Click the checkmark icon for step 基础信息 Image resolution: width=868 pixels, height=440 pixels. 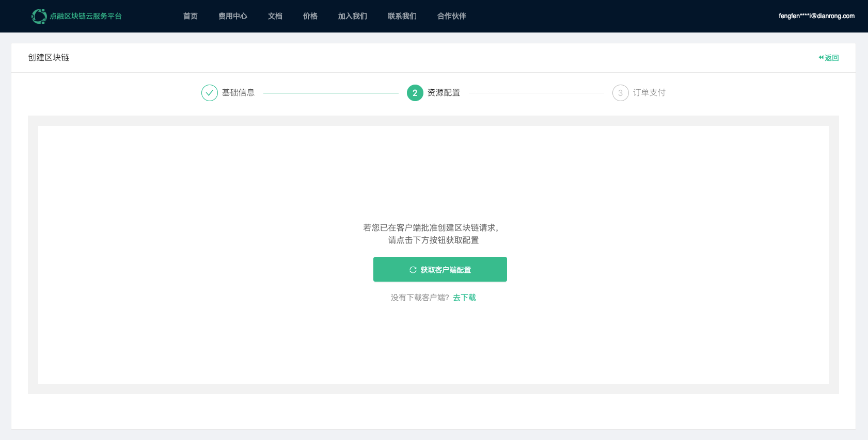pyautogui.click(x=210, y=93)
